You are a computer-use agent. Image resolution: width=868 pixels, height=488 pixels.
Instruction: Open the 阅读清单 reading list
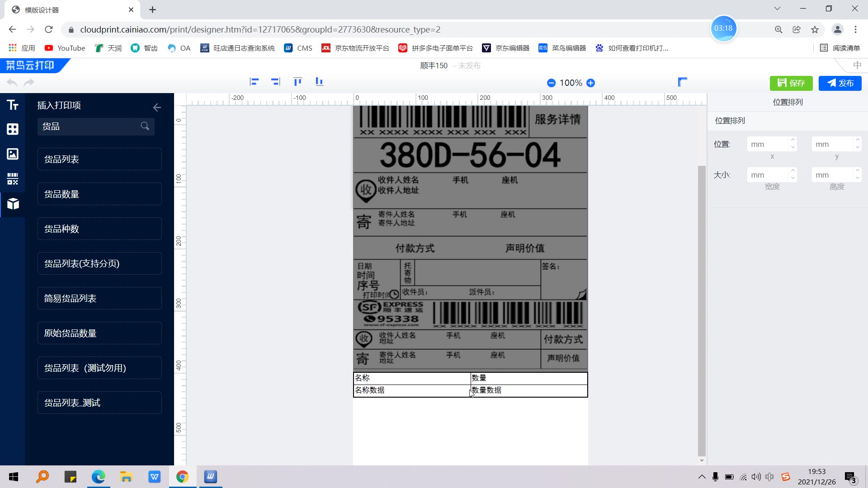(x=840, y=48)
